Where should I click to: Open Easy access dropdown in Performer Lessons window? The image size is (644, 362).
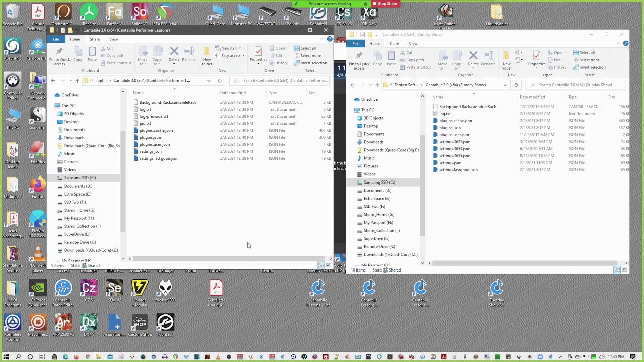pos(229,56)
